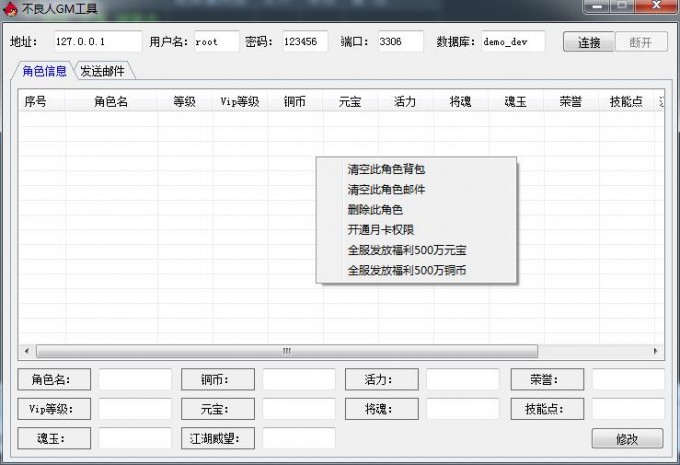Click the 角色名 column header
Image resolution: width=680 pixels, height=465 pixels.
[x=111, y=102]
